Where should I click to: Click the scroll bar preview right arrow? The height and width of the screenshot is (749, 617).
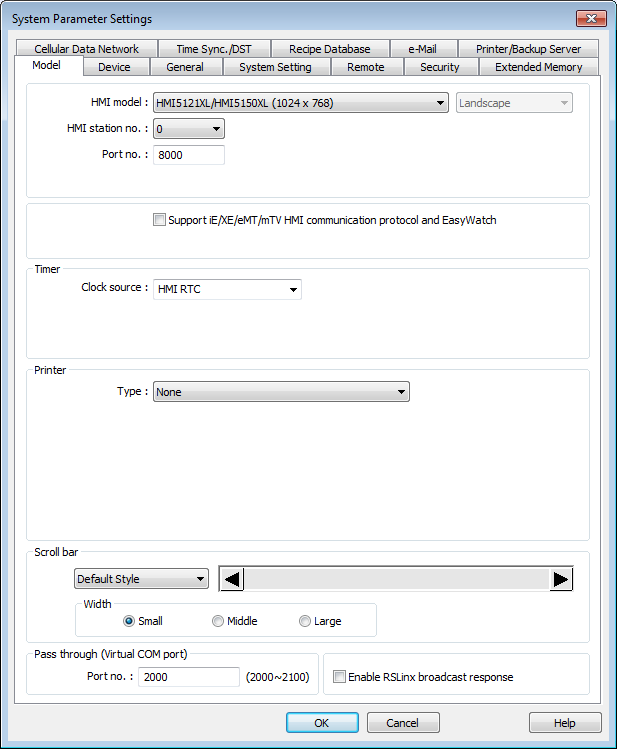click(561, 579)
